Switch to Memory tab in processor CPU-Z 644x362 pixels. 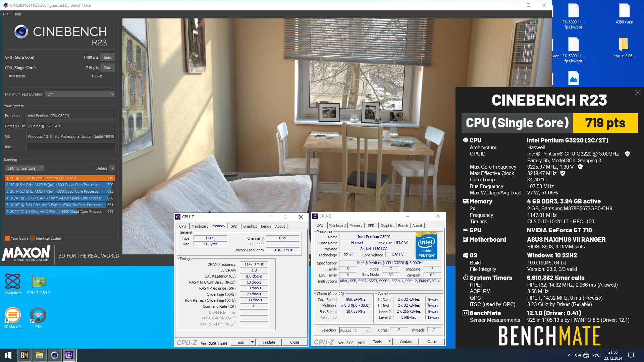click(x=356, y=226)
